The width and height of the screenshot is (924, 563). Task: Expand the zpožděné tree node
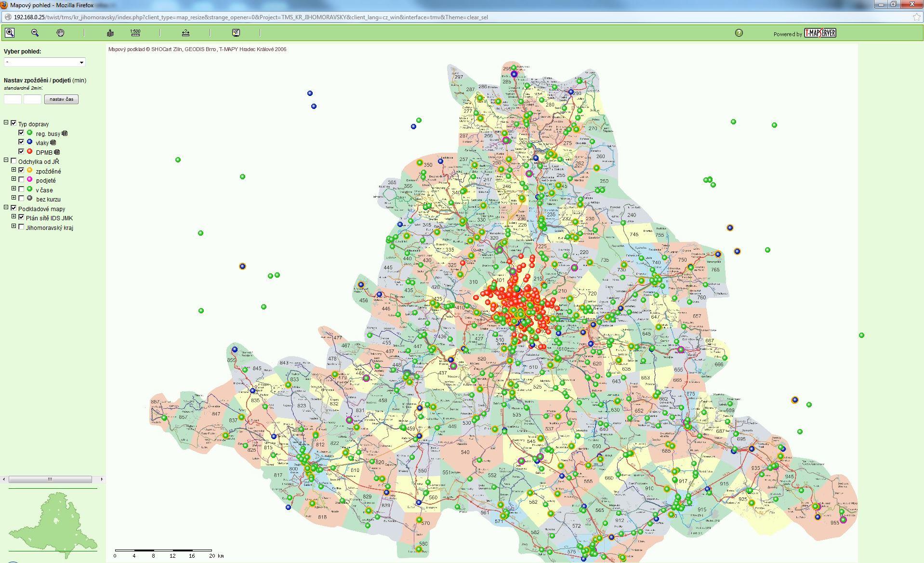click(14, 170)
